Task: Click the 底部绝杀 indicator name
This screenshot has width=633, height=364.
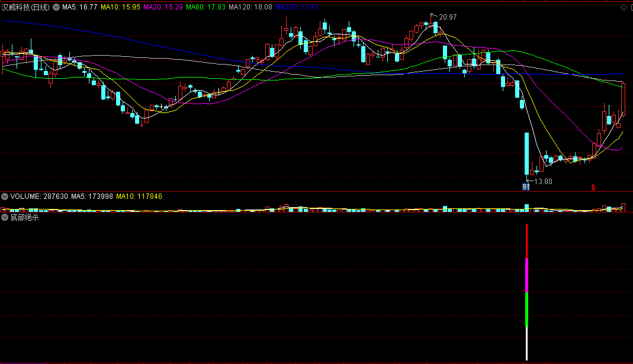Action: click(x=25, y=218)
